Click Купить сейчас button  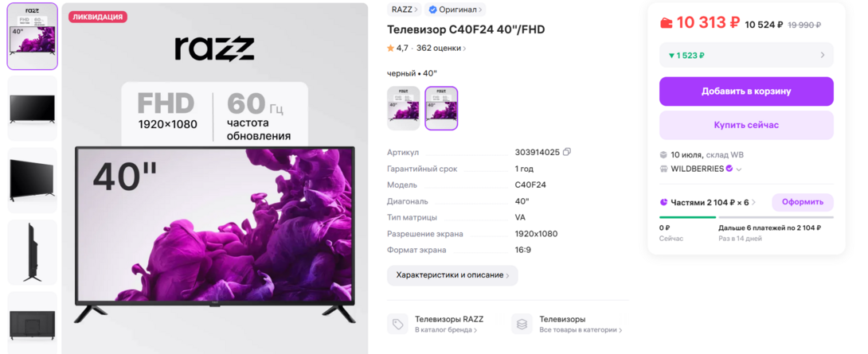tap(746, 125)
